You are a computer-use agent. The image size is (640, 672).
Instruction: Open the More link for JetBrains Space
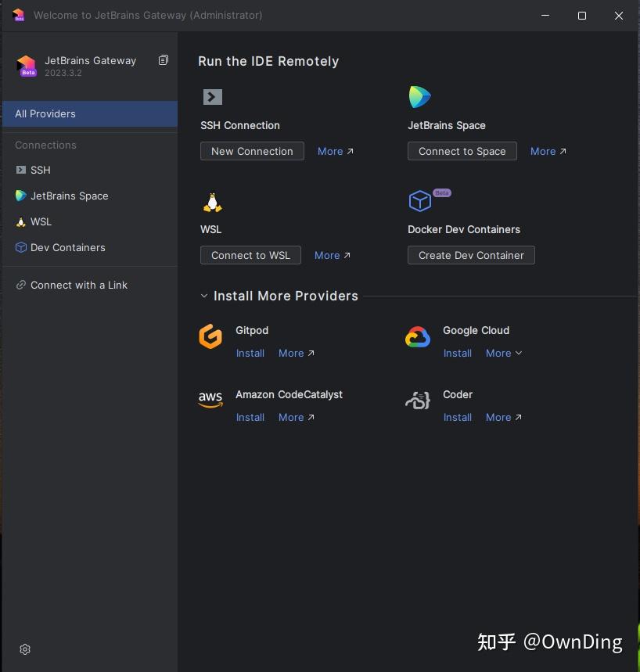pos(548,151)
